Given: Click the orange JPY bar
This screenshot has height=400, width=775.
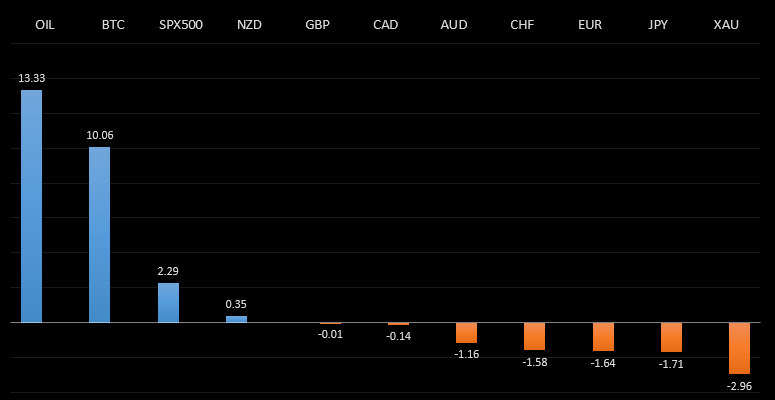Looking at the screenshot, I should [671, 337].
